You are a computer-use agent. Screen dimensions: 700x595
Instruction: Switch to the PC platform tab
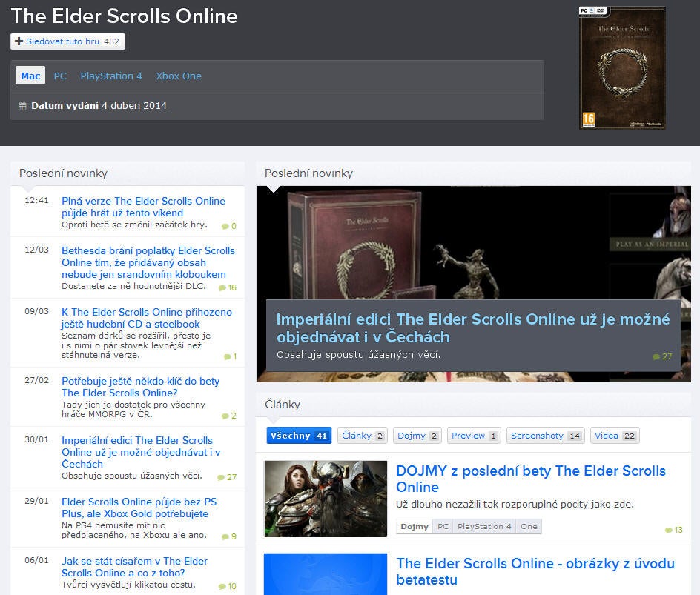coord(60,76)
